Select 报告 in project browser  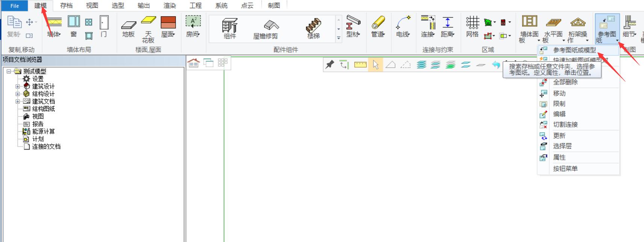click(x=38, y=124)
